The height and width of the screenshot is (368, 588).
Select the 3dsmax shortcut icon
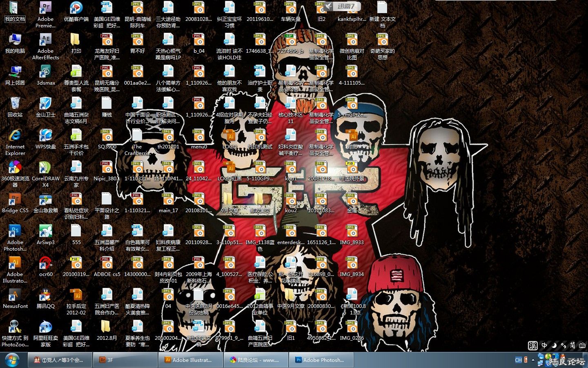(45, 72)
